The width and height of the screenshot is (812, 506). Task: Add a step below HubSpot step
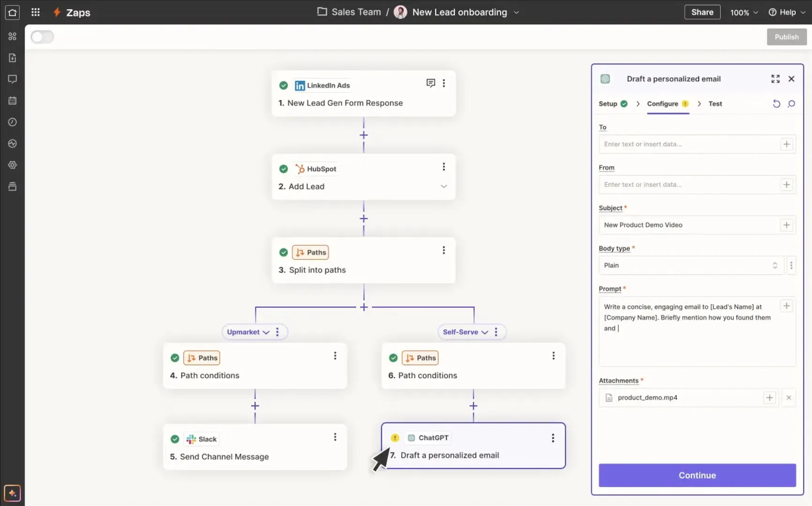363,219
